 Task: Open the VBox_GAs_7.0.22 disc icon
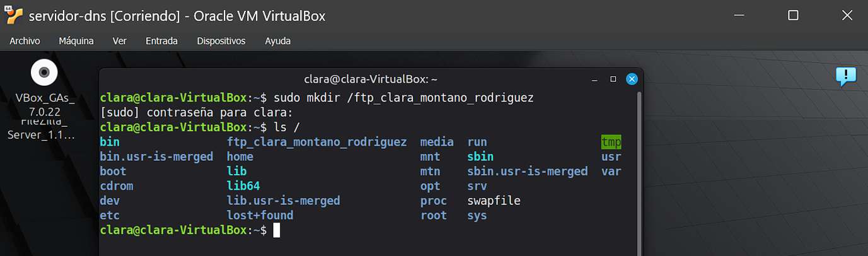tap(44, 74)
